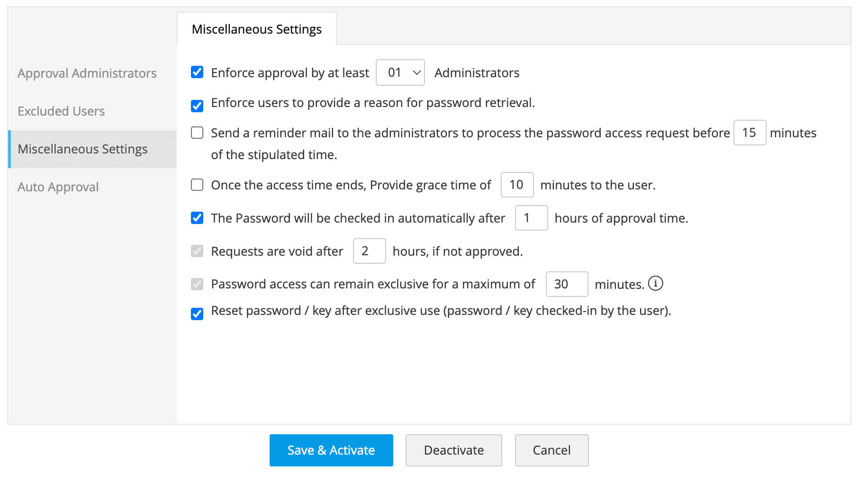The height and width of the screenshot is (483, 868).
Task: Click the auto check-in hours field
Action: pyautogui.click(x=531, y=218)
